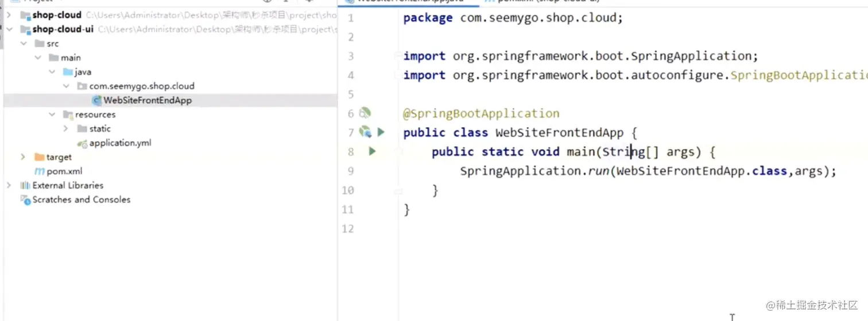Select the External Libraries label
868x321 pixels.
68,186
